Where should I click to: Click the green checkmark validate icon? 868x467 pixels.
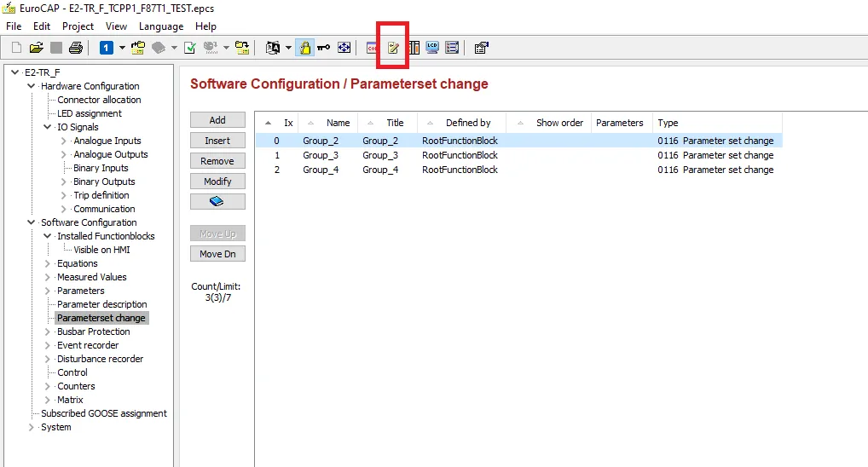click(190, 48)
